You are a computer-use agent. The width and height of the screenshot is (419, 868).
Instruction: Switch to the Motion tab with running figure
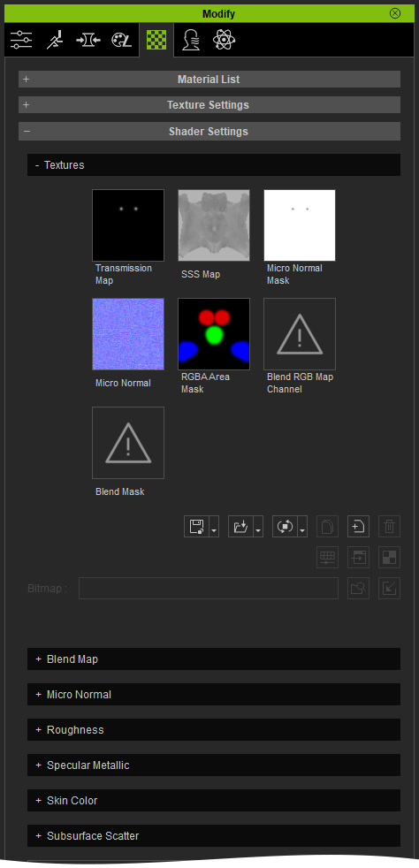click(55, 40)
